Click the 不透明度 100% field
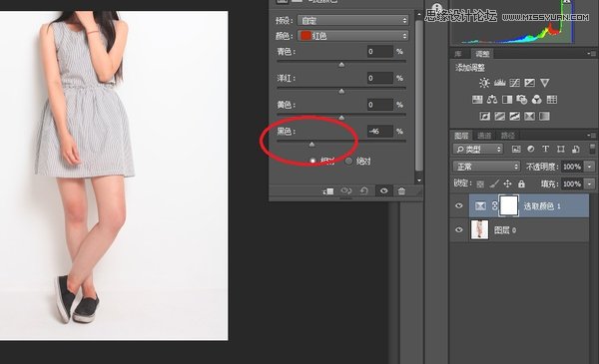The height and width of the screenshot is (364, 599). (572, 167)
